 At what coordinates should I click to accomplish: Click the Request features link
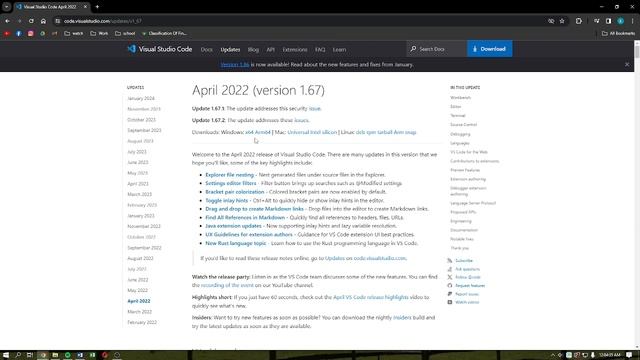click(x=470, y=286)
